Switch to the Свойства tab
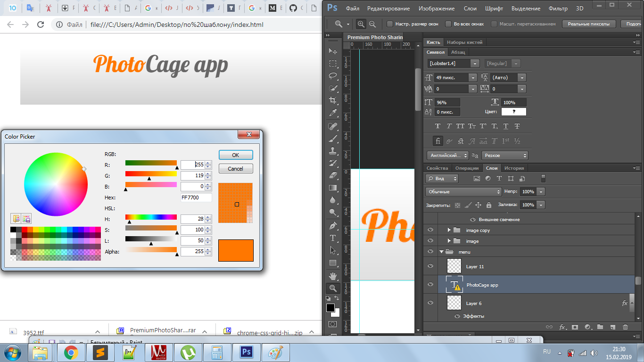644x362 pixels. (x=437, y=168)
